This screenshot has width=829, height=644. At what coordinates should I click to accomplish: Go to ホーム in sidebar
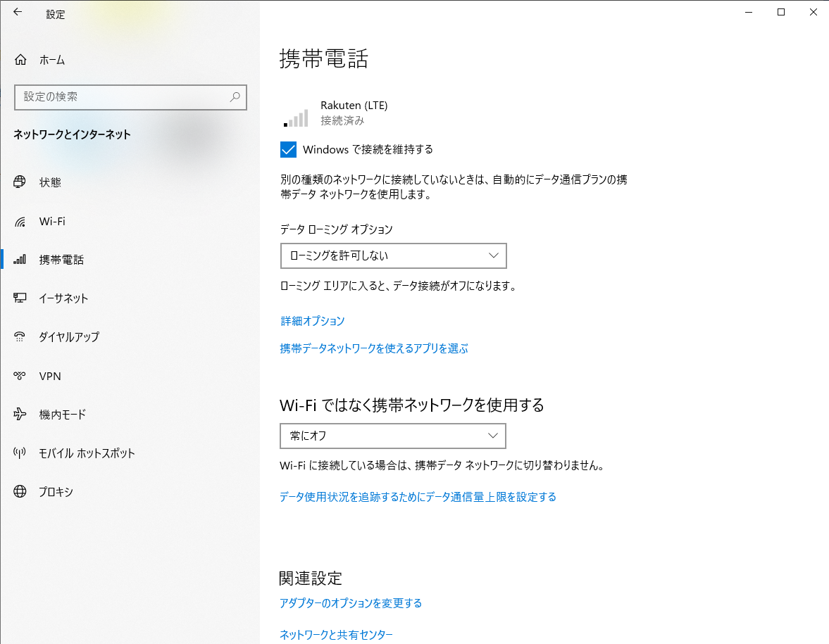pos(52,61)
